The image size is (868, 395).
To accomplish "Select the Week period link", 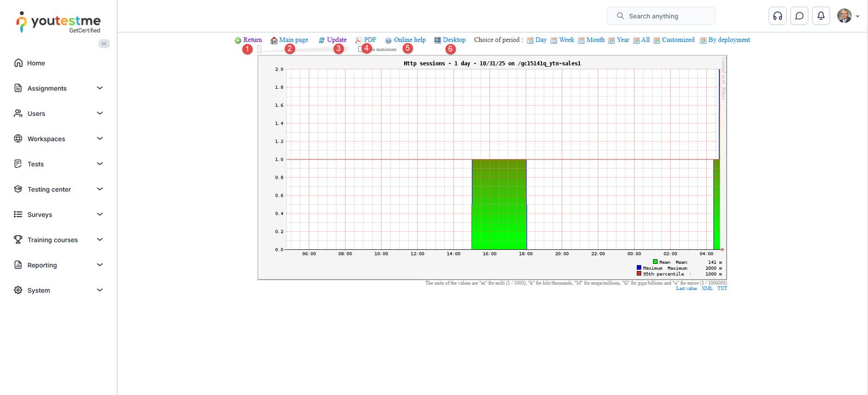I will pos(566,40).
